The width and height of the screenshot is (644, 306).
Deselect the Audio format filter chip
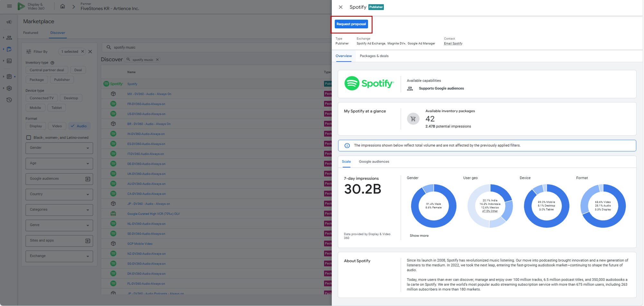click(x=79, y=126)
